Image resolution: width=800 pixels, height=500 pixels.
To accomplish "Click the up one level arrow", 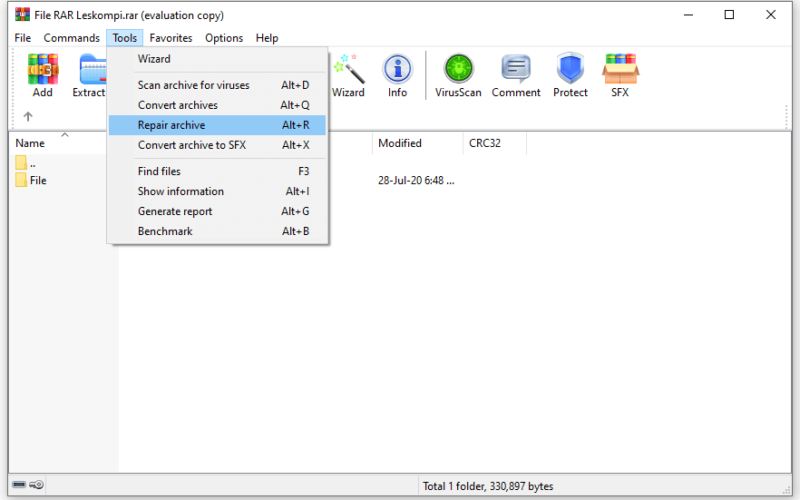I will click(28, 117).
